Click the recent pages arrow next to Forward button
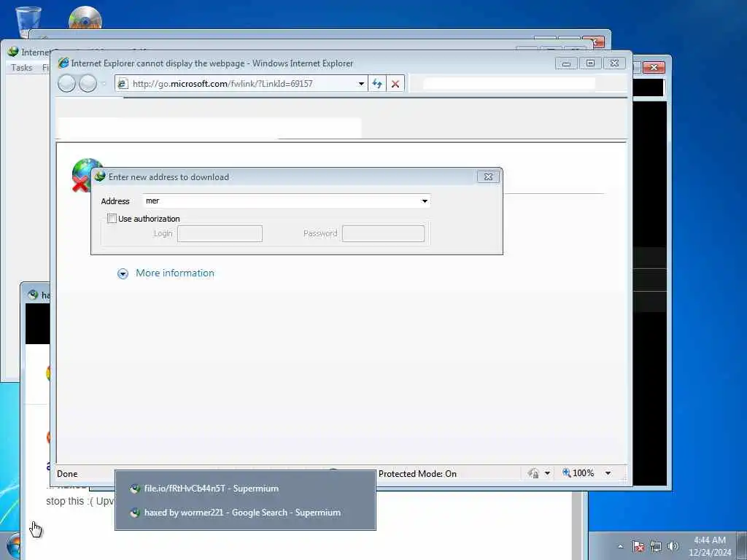747x560 pixels. [x=104, y=84]
